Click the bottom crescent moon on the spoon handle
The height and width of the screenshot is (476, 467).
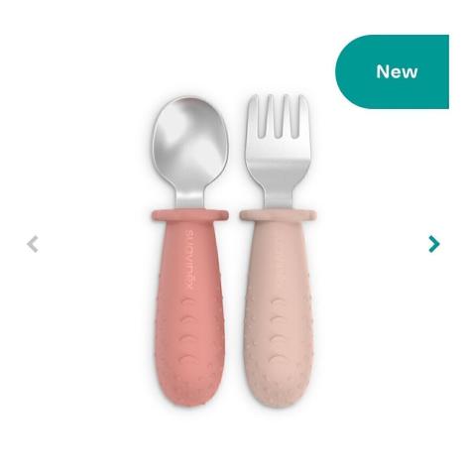coord(188,359)
